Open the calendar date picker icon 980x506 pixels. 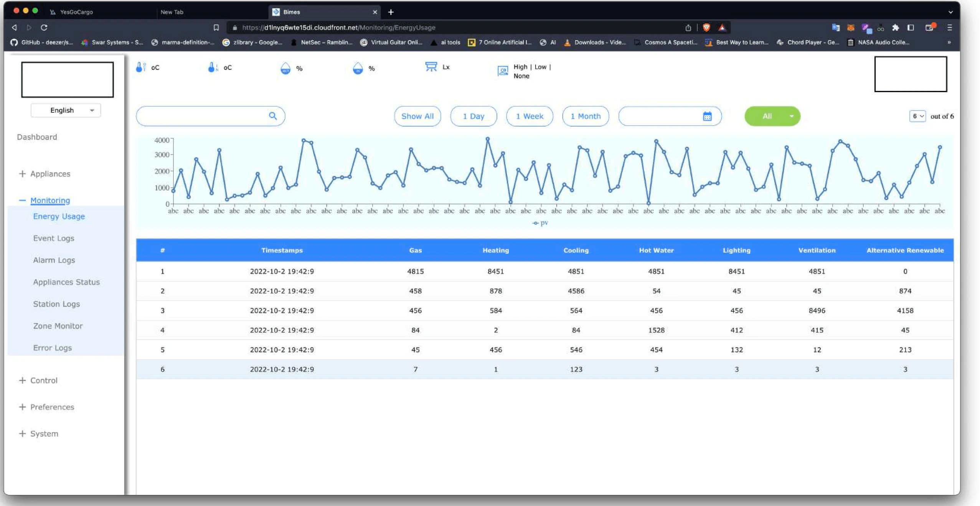pos(707,116)
